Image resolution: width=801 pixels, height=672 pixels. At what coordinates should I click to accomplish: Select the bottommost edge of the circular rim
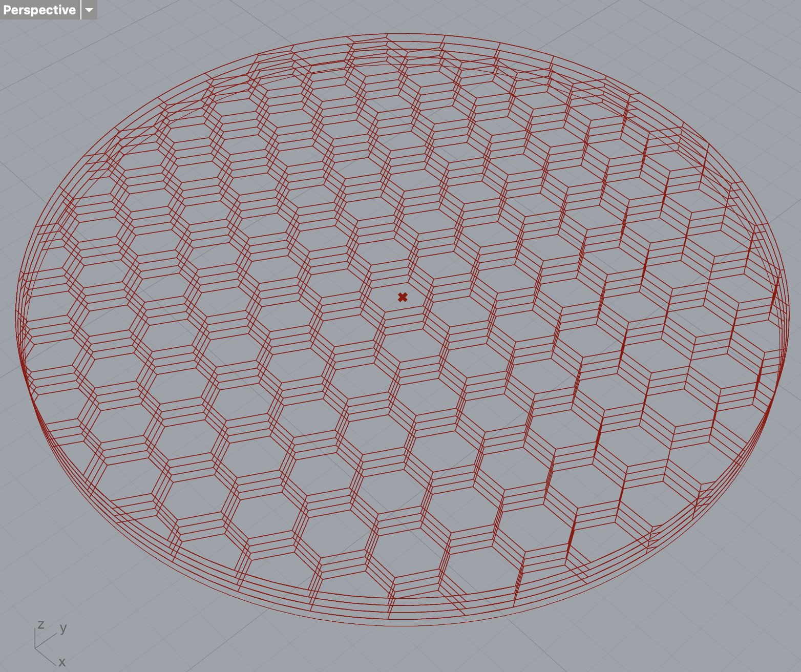[x=405, y=625]
